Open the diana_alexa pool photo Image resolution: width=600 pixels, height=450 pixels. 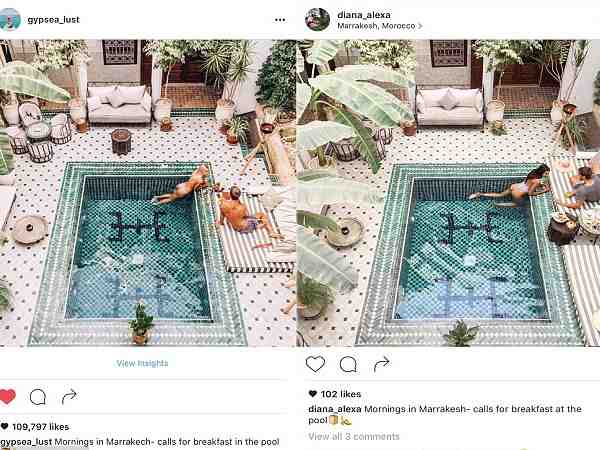(x=448, y=193)
